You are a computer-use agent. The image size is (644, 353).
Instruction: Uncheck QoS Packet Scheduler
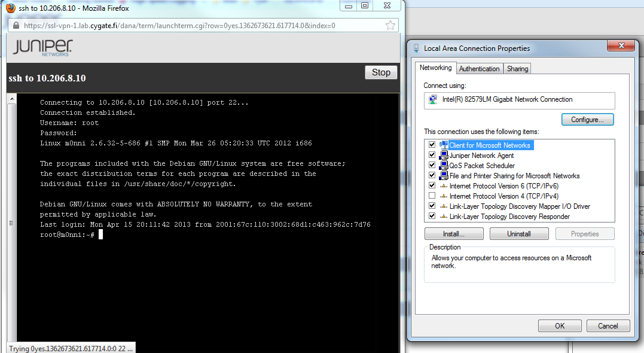432,165
